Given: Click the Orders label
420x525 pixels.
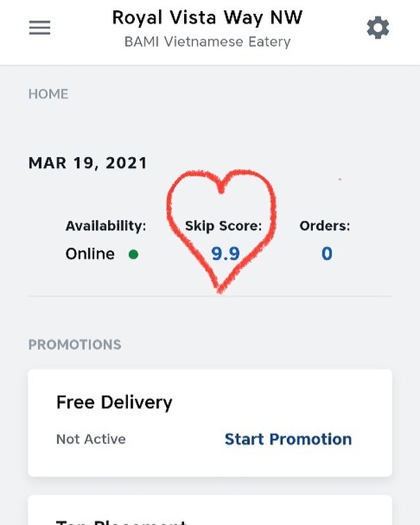Looking at the screenshot, I should [325, 225].
